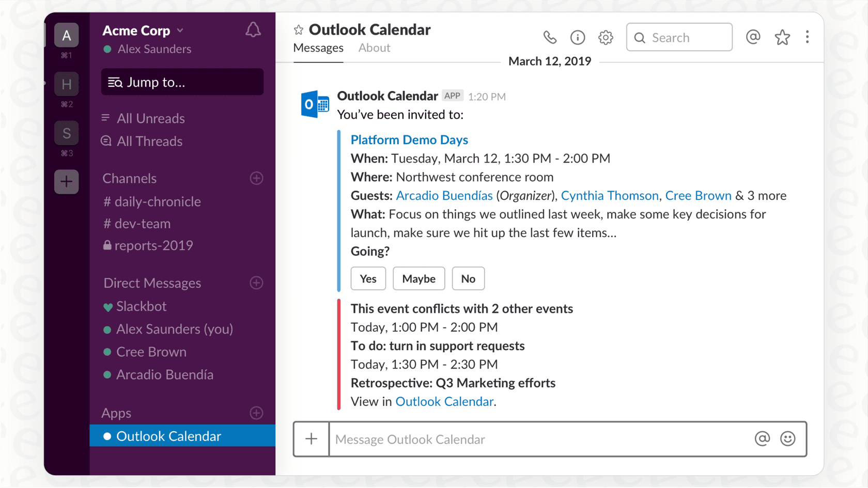The width and height of the screenshot is (868, 488).
Task: Open the Acme Corp workspace menu
Action: 143,30
